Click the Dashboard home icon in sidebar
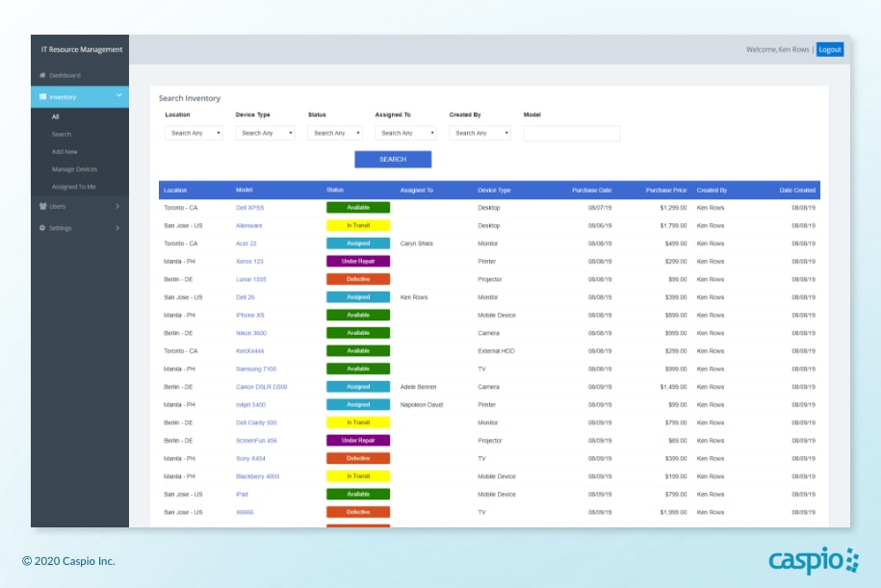Image resolution: width=881 pixels, height=588 pixels. point(42,75)
